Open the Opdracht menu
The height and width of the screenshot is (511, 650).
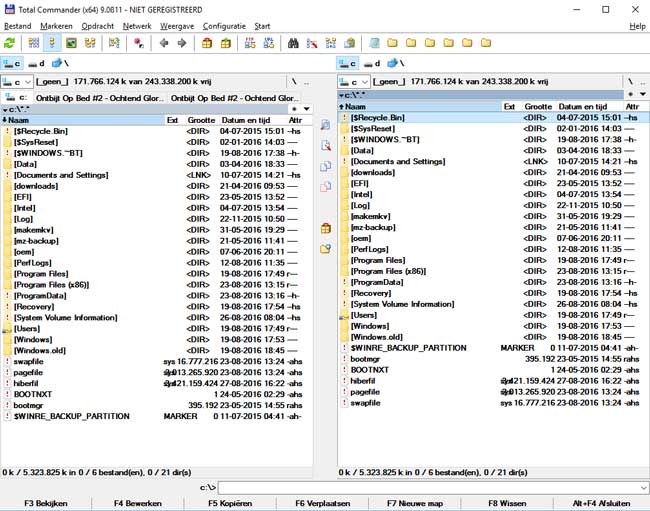[x=97, y=26]
